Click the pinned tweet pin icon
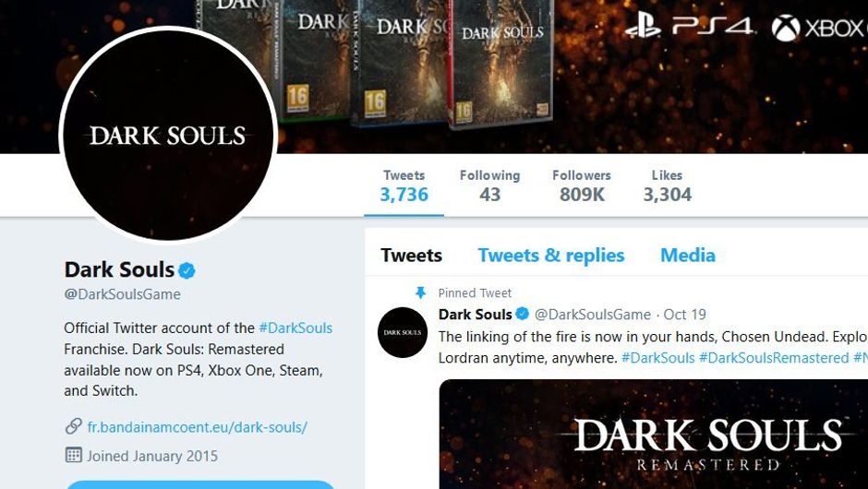This screenshot has width=868, height=489. [x=420, y=292]
